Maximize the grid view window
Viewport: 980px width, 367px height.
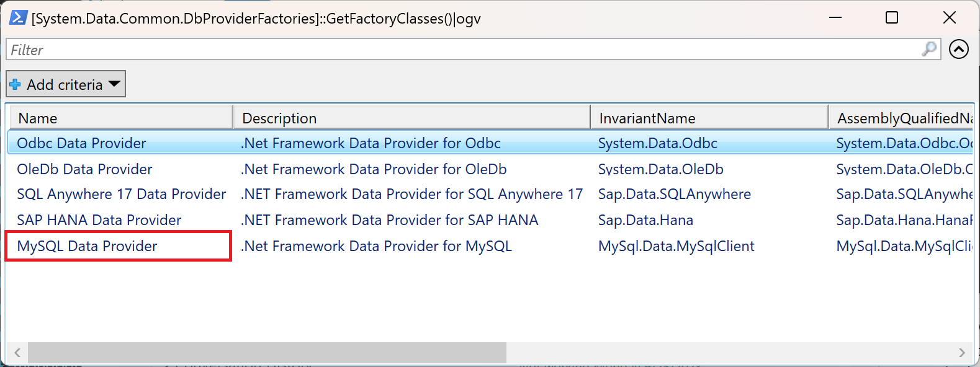click(x=891, y=18)
